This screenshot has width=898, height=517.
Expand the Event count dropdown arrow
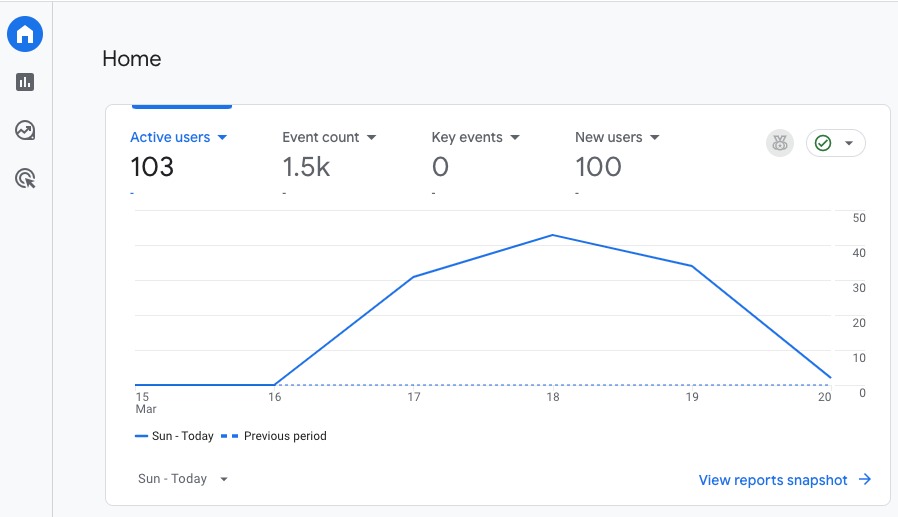point(371,137)
